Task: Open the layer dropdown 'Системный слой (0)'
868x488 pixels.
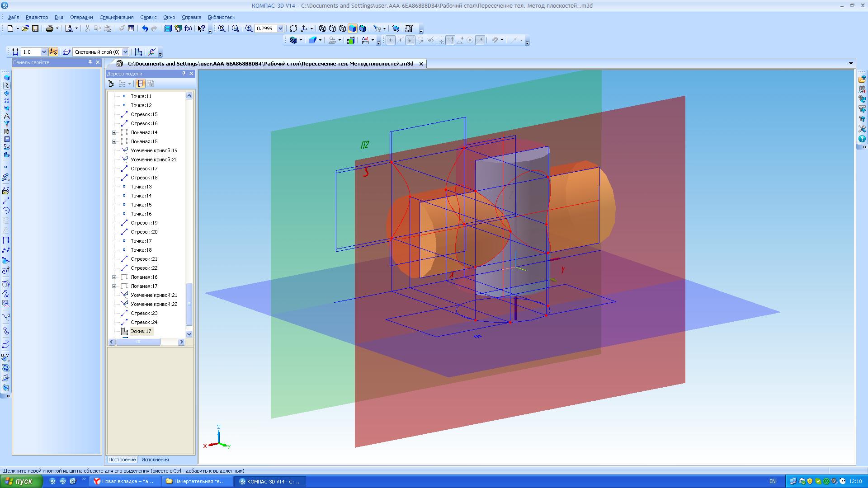Action: point(125,52)
